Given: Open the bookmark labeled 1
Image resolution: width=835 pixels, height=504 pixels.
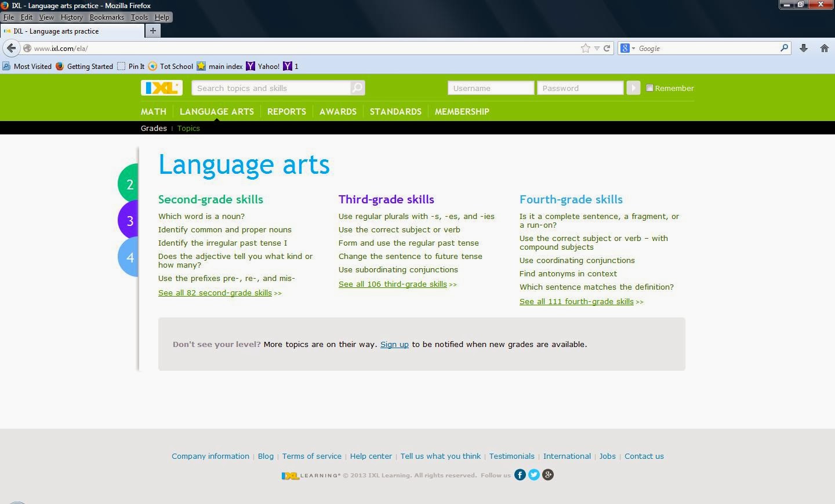Looking at the screenshot, I should click(x=291, y=67).
